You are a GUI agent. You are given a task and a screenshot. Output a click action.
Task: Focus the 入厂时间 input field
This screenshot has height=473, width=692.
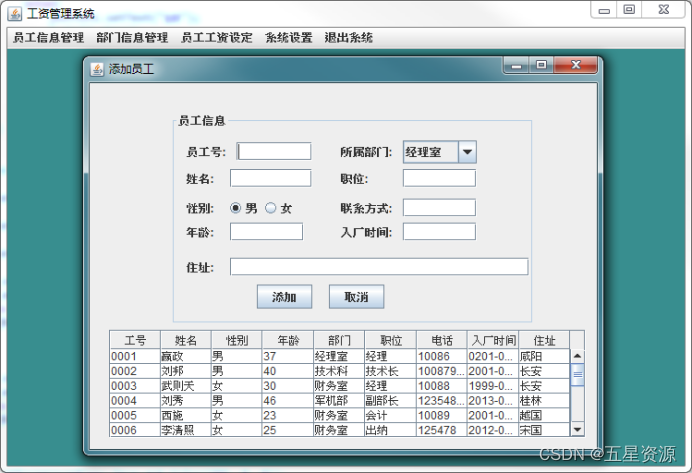pyautogui.click(x=439, y=231)
